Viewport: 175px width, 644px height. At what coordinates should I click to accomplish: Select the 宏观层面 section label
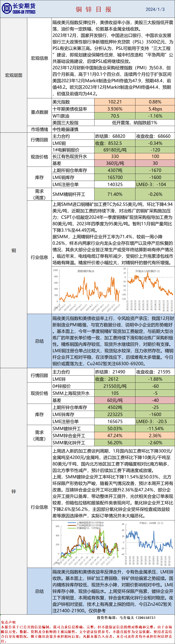click(14, 75)
